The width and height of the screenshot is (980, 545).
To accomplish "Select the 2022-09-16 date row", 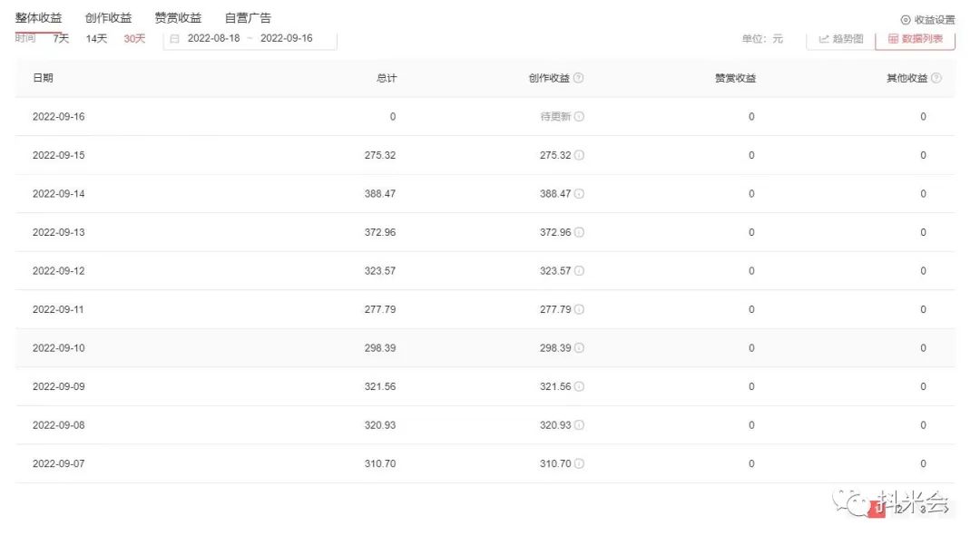I will 58,116.
